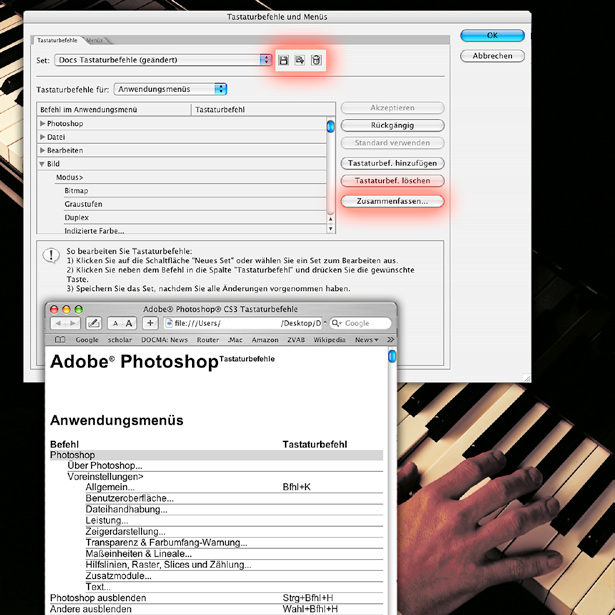Select the Bitmap command row

[x=182, y=191]
